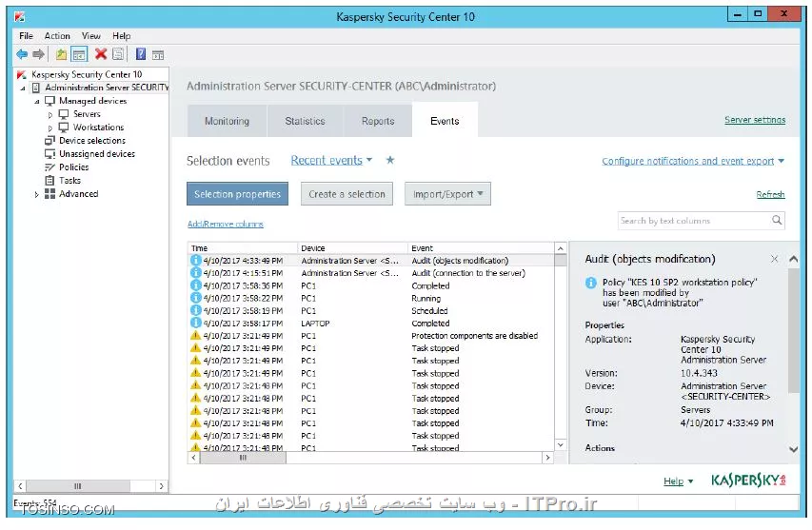Click the Search by text columns field

(x=694, y=221)
